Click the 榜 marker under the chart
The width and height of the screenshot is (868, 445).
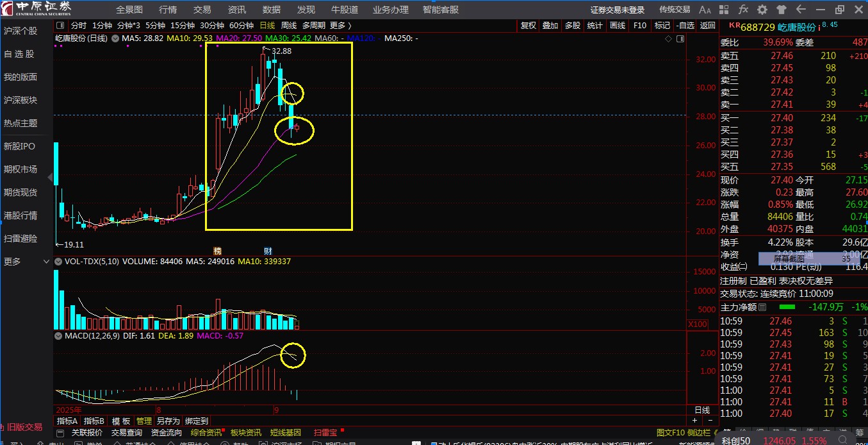pos(217,249)
